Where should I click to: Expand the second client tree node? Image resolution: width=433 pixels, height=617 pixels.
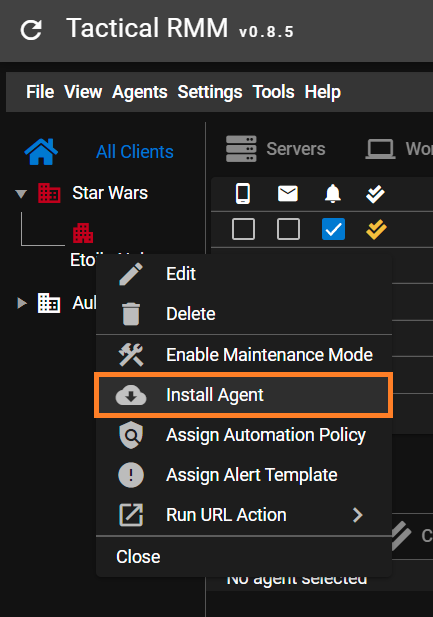(x=22, y=303)
